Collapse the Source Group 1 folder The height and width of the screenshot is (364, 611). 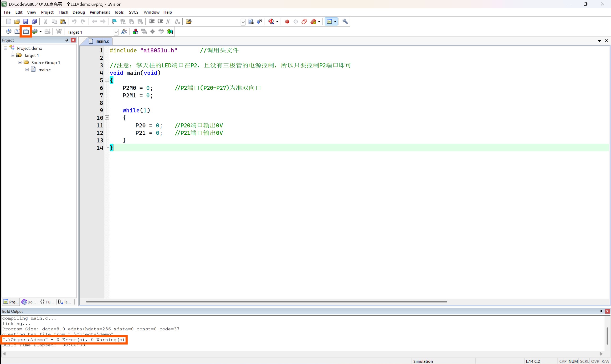20,63
